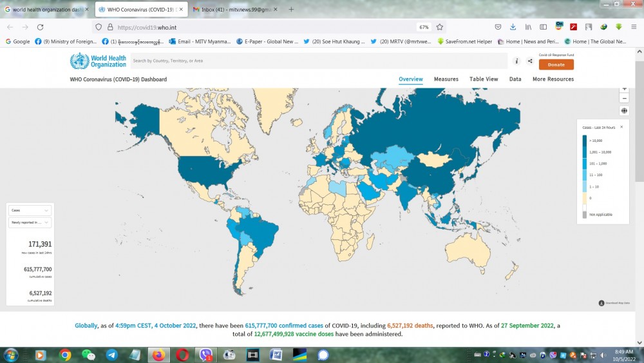Reload the page in Firefox
644x363 pixels.
point(40,27)
